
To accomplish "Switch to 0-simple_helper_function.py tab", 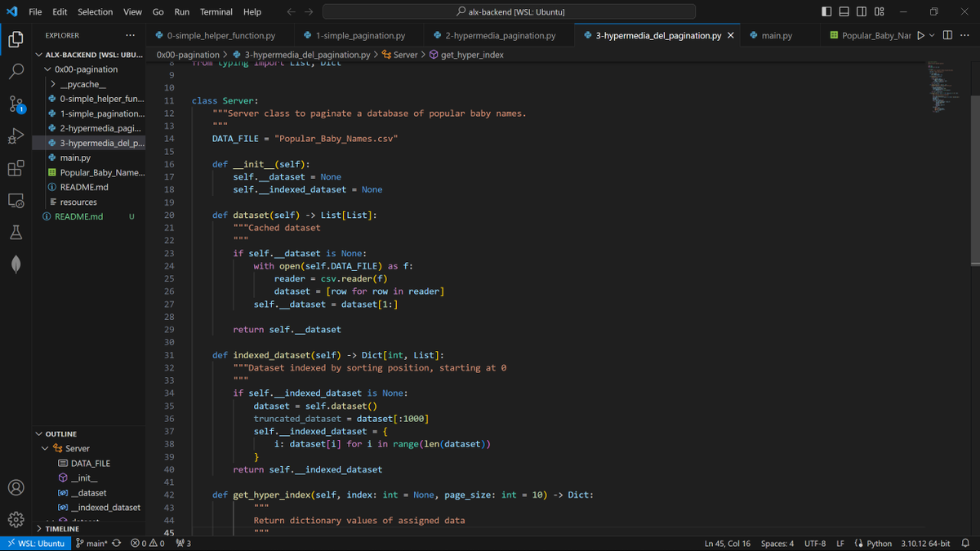I will click(220, 35).
